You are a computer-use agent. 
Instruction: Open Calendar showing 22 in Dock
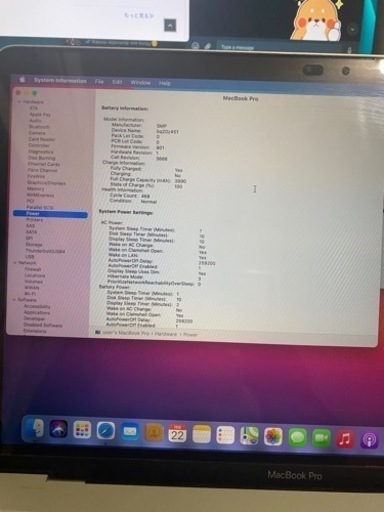click(x=177, y=434)
